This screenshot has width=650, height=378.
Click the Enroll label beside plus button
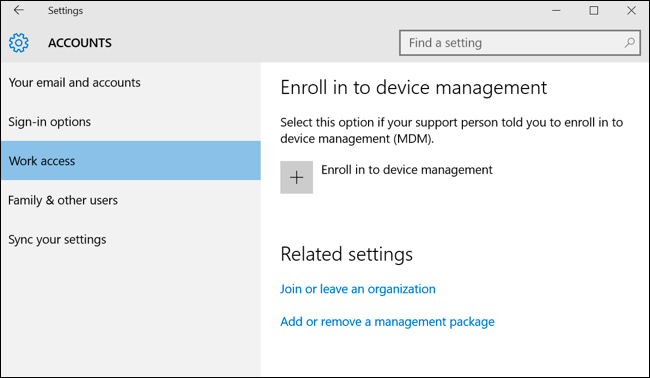tap(407, 170)
